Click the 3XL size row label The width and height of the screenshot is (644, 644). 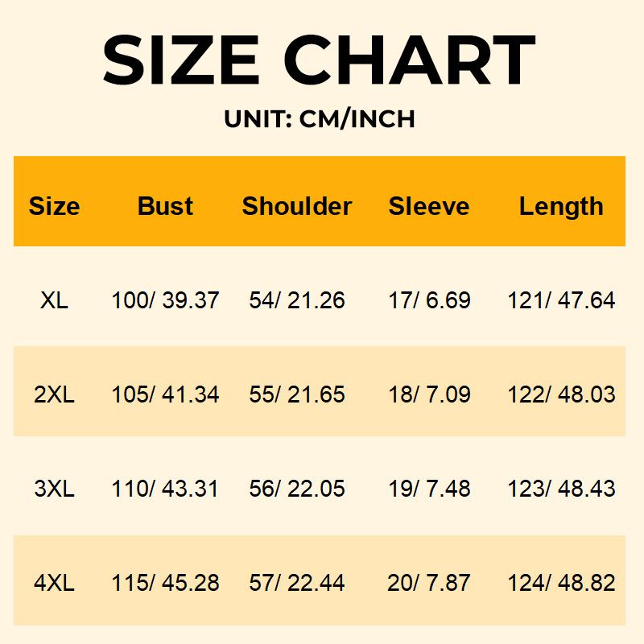(x=54, y=489)
